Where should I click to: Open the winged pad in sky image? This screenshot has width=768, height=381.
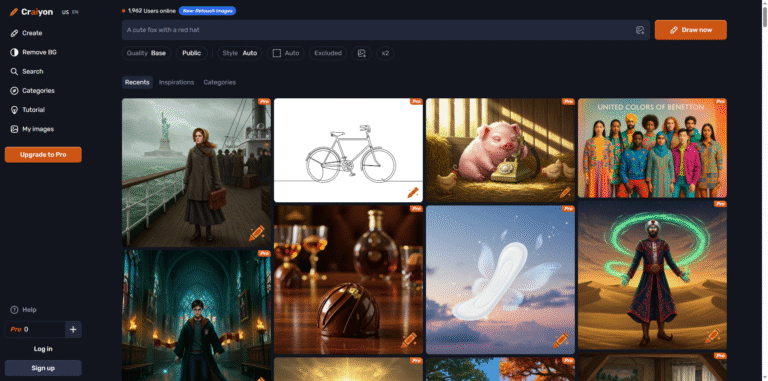pyautogui.click(x=501, y=280)
